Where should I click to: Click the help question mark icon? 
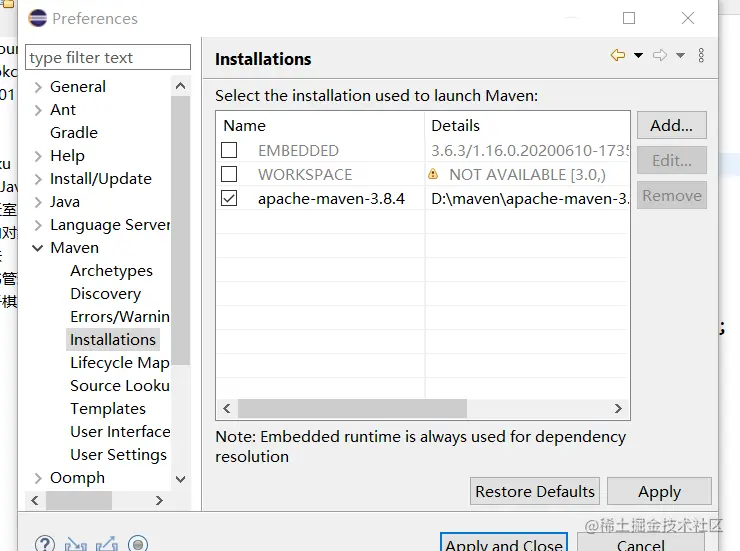click(45, 544)
